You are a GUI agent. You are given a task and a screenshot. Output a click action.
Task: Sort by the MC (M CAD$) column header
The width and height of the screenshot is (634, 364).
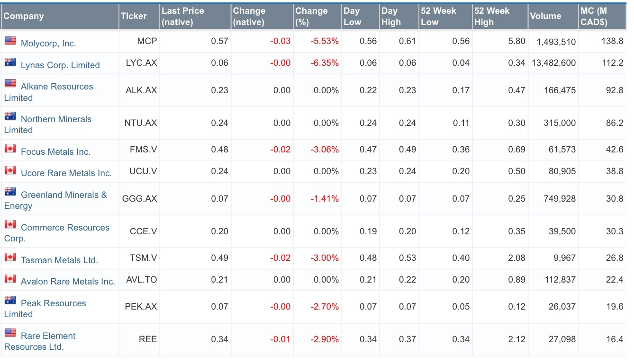(x=594, y=17)
